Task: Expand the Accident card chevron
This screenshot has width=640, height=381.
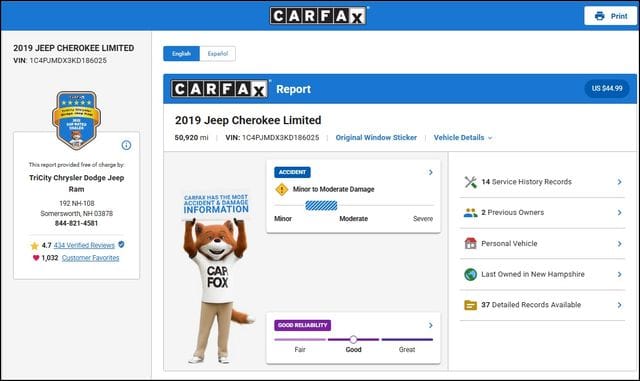Action: pos(431,172)
